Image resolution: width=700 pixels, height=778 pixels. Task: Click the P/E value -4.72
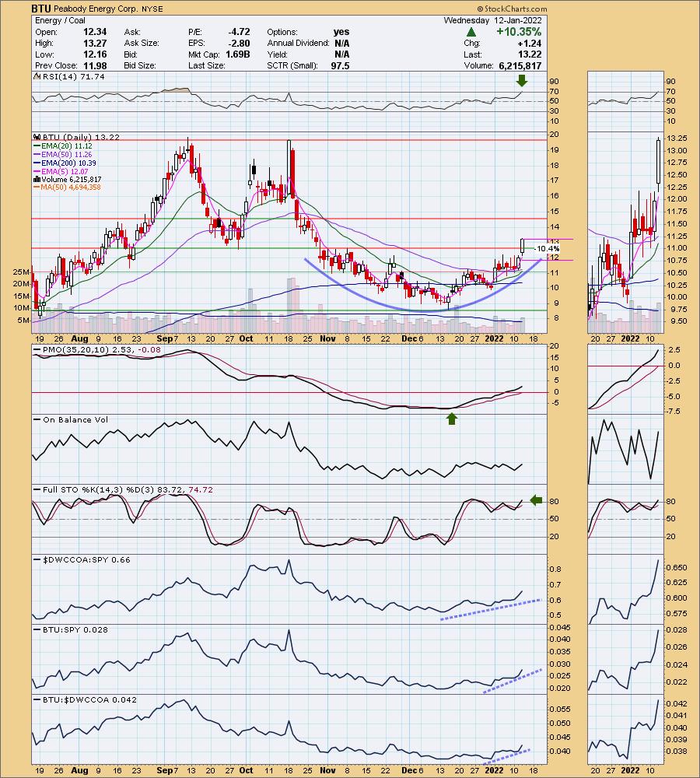click(x=239, y=32)
